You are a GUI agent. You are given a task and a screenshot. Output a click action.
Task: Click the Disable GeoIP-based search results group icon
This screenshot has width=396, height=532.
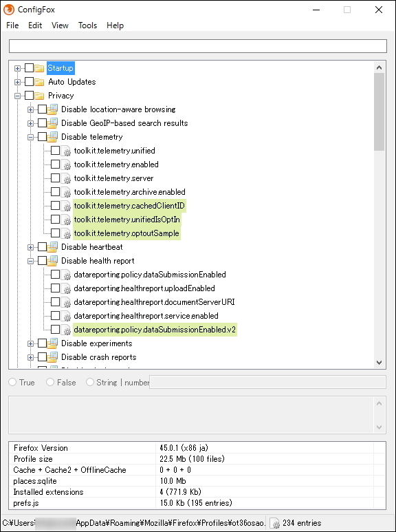[52, 123]
